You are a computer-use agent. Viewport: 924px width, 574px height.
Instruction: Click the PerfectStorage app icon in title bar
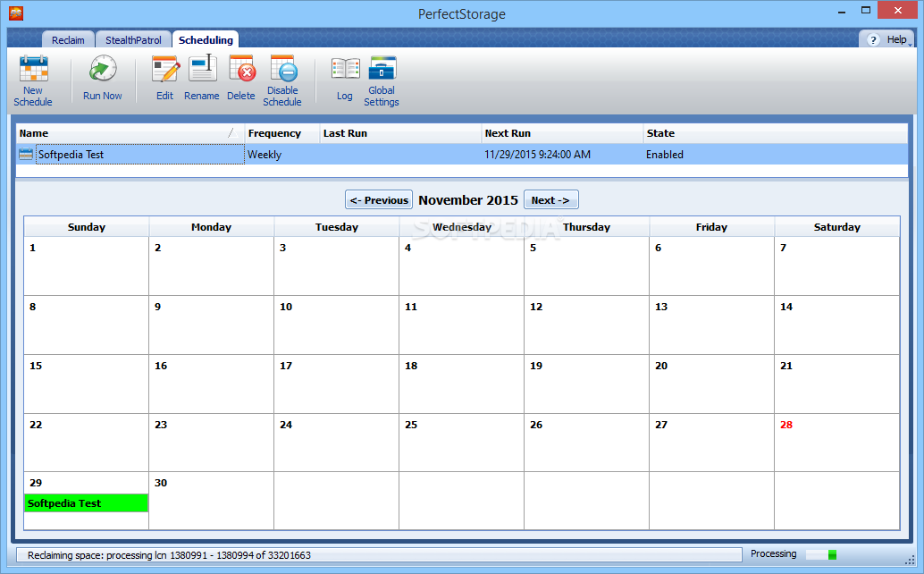[16, 13]
